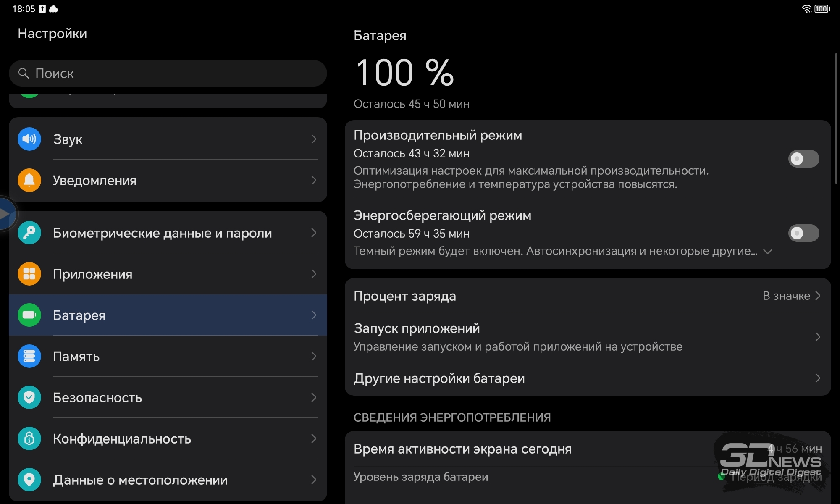The width and height of the screenshot is (840, 504).
Task: Open Уведомления settings
Action: pos(168,181)
